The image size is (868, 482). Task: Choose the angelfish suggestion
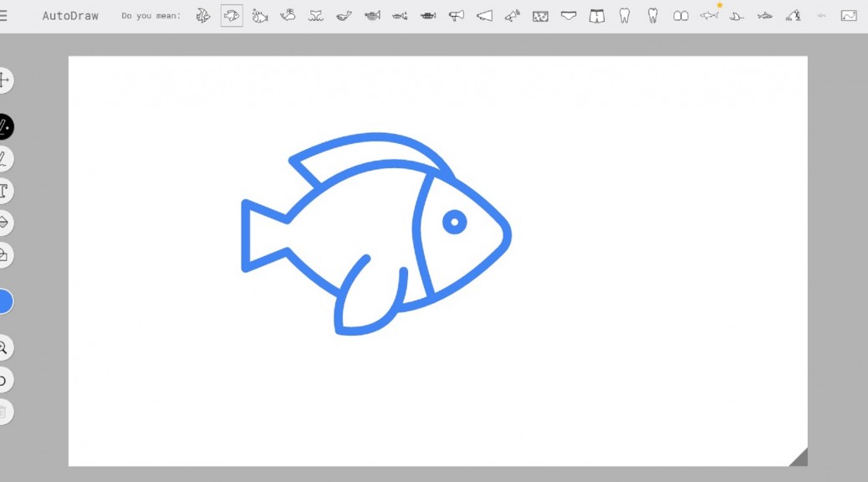pyautogui.click(x=203, y=14)
